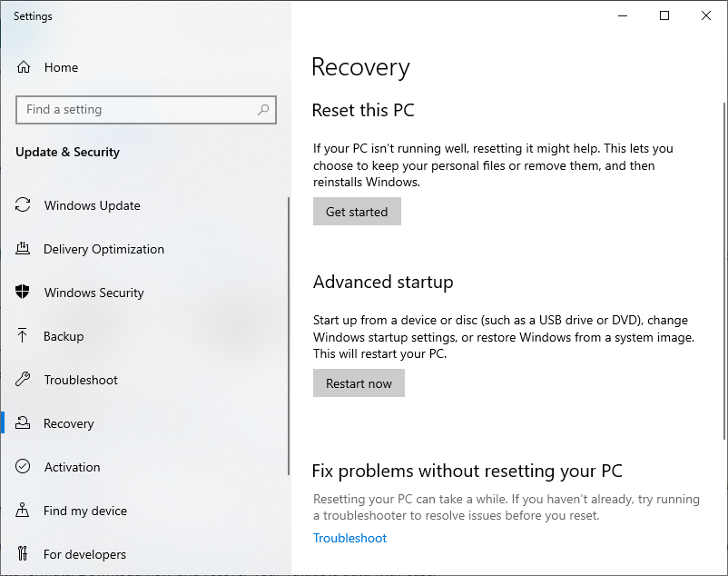Select the Troubleshoot wrench icon
Screen dimensions: 728x576
23,380
